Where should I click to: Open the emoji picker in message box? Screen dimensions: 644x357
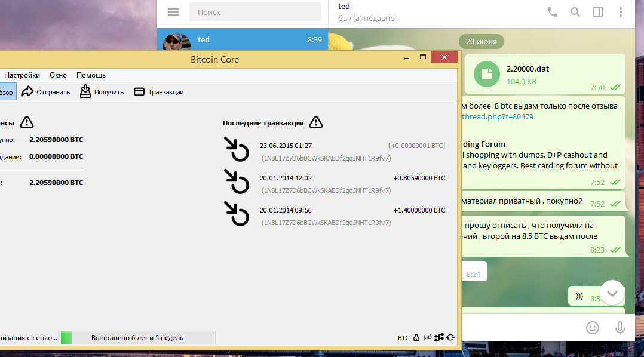point(592,327)
